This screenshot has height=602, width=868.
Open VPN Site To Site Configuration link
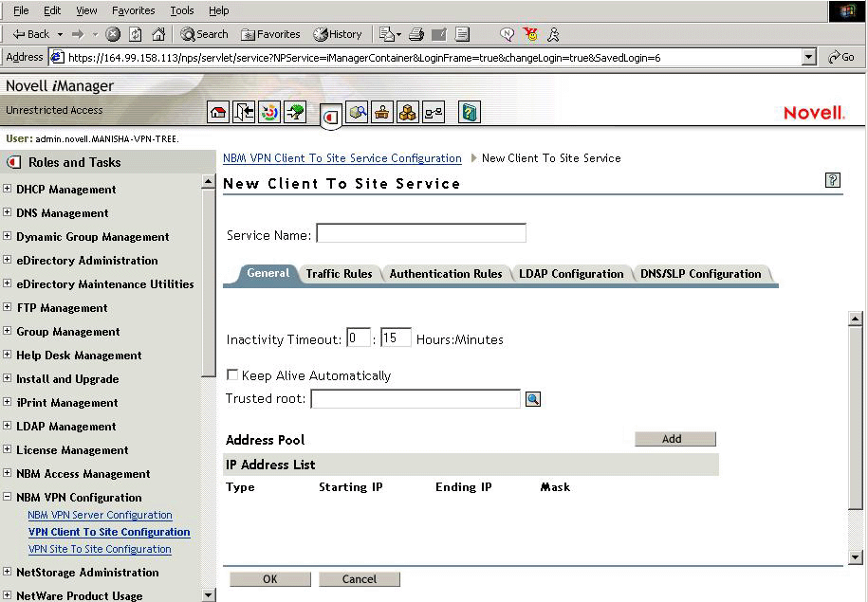[100, 549]
